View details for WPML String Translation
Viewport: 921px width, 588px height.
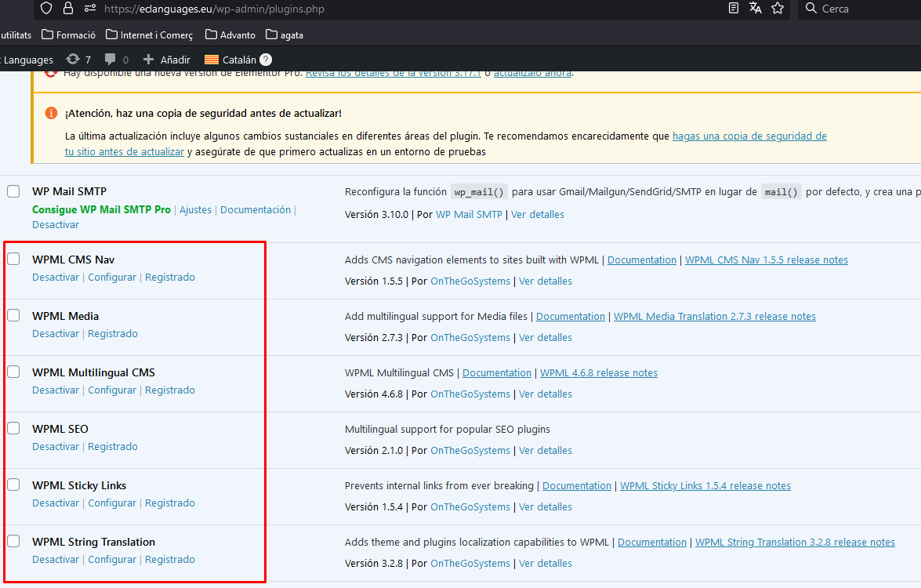tap(545, 564)
